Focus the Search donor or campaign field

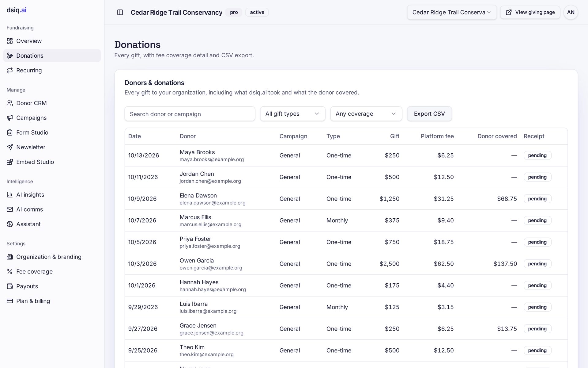[x=190, y=114]
